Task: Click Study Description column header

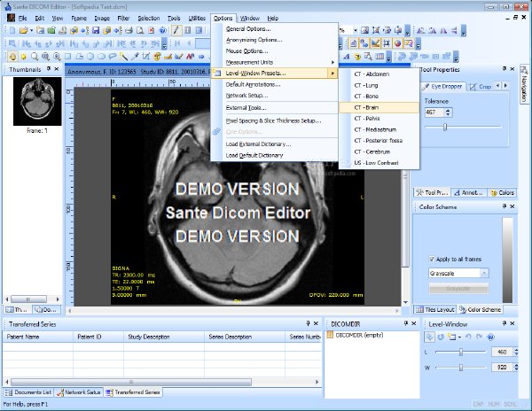Action: click(x=164, y=337)
